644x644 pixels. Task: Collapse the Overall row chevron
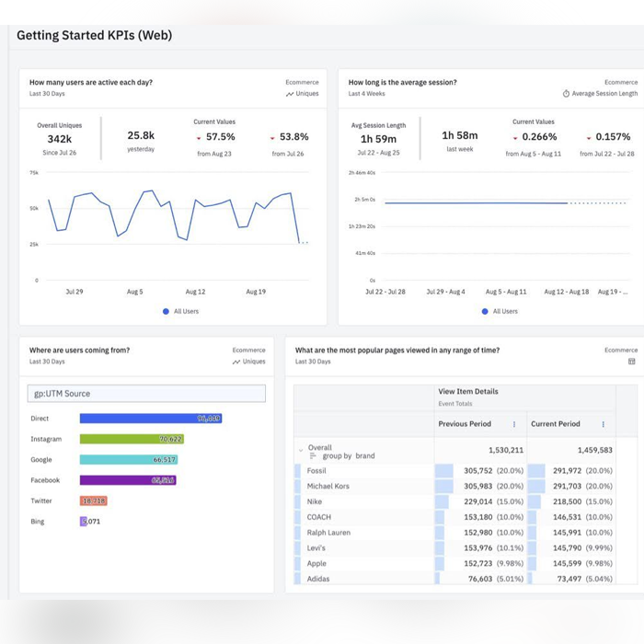pos(301,450)
